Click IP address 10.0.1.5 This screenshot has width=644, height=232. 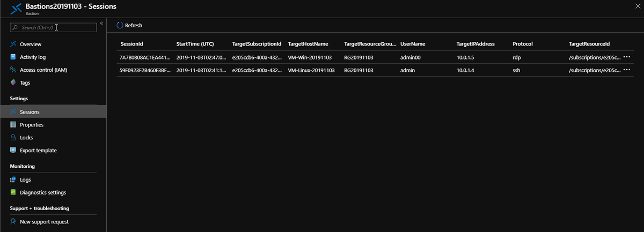coord(465,57)
